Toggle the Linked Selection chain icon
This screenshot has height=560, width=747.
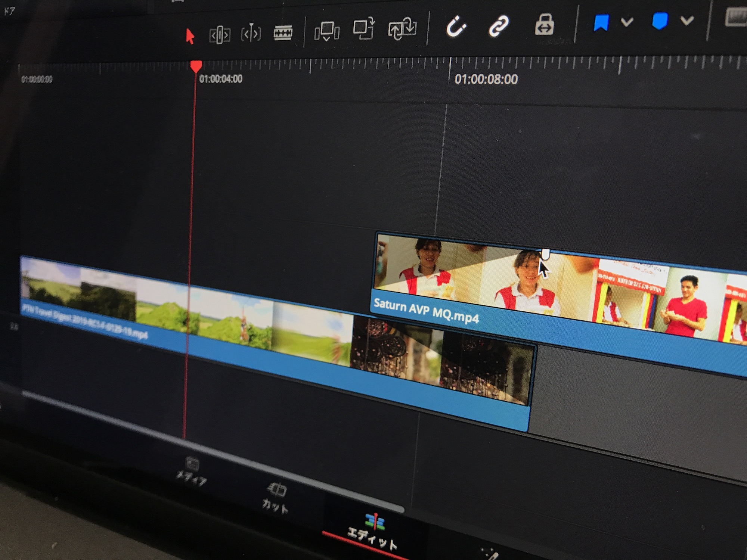499,26
